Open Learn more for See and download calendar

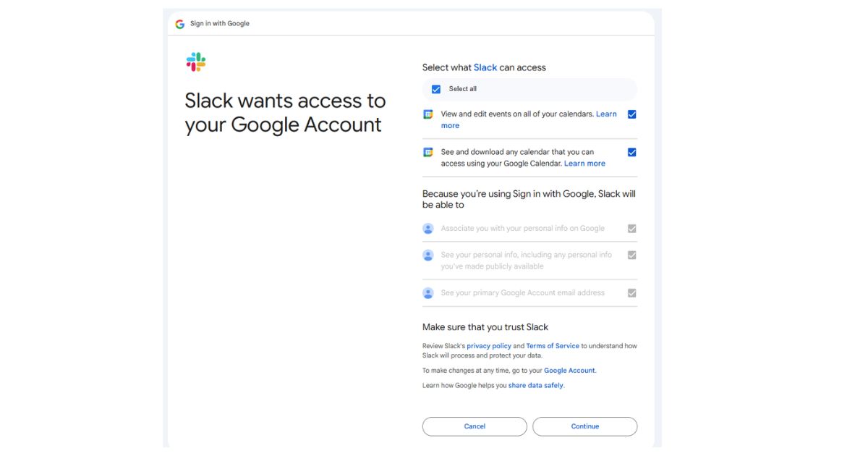click(x=584, y=164)
